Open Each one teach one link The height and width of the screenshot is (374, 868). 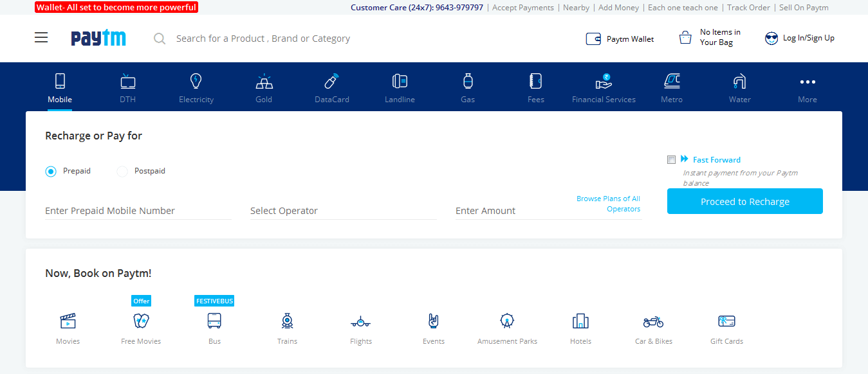point(683,8)
